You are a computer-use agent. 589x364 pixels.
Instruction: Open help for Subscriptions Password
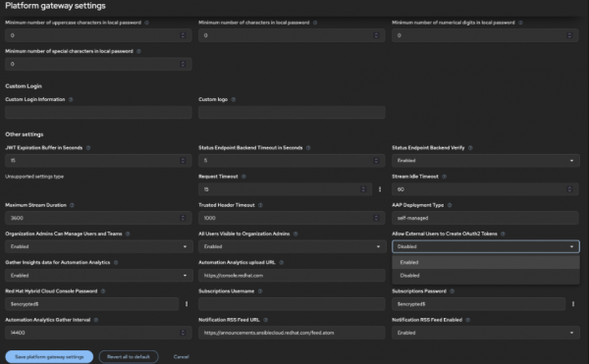point(452,291)
